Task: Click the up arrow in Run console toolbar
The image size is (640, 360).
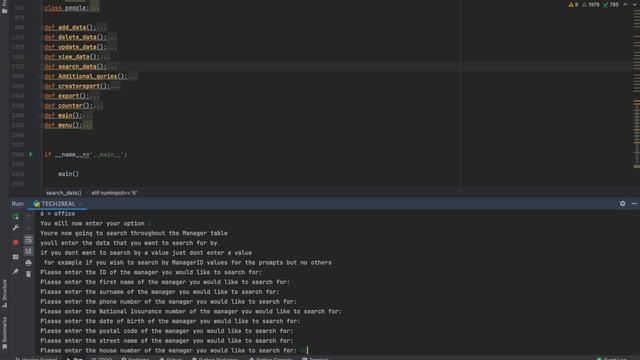Action: tap(28, 216)
